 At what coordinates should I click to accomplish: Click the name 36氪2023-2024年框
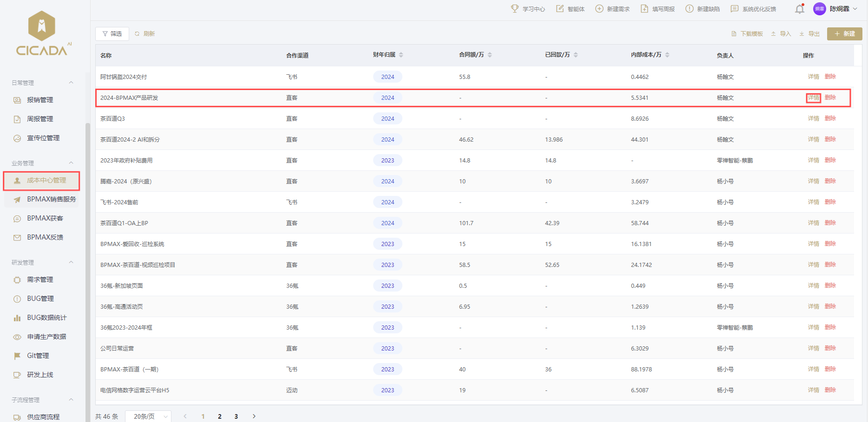pyautogui.click(x=126, y=328)
